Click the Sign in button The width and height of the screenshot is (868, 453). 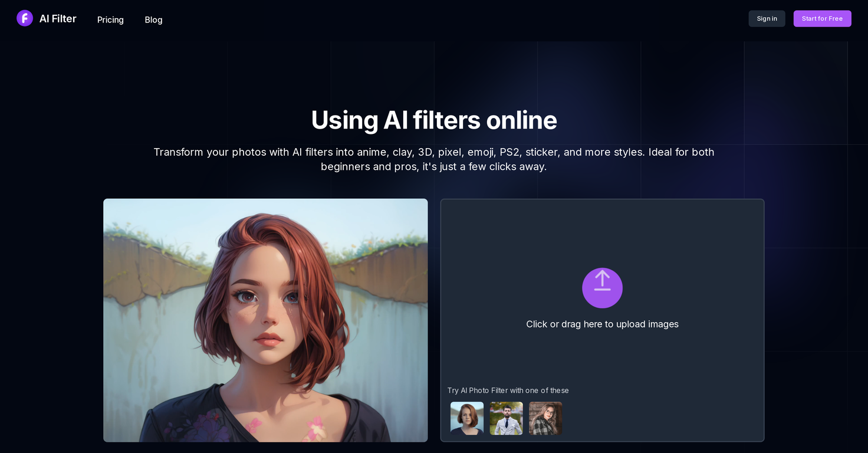pos(767,18)
